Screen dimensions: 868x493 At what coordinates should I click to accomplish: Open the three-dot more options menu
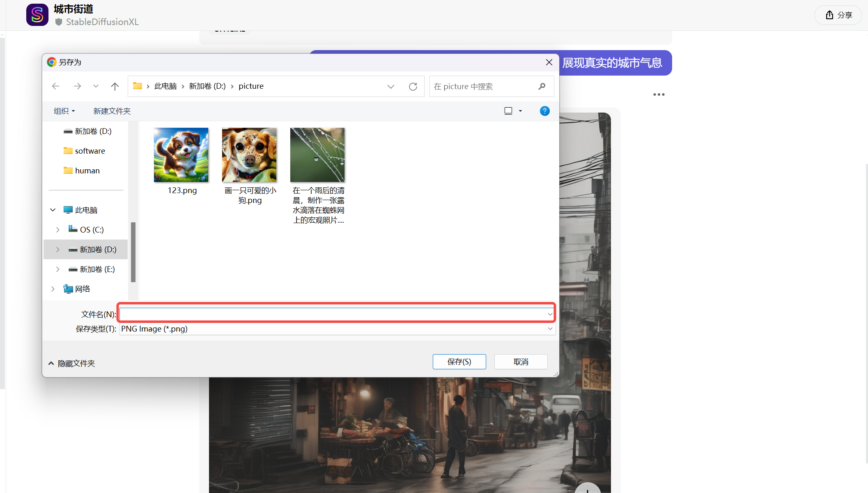659,94
